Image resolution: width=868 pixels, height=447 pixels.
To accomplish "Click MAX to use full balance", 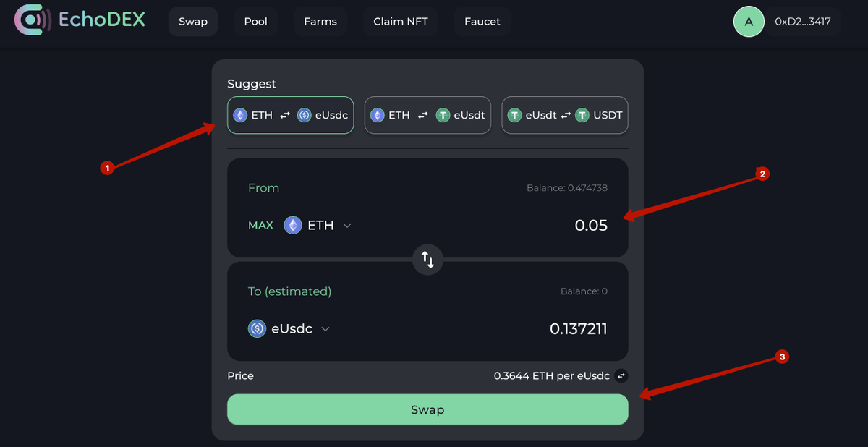I will coord(260,225).
